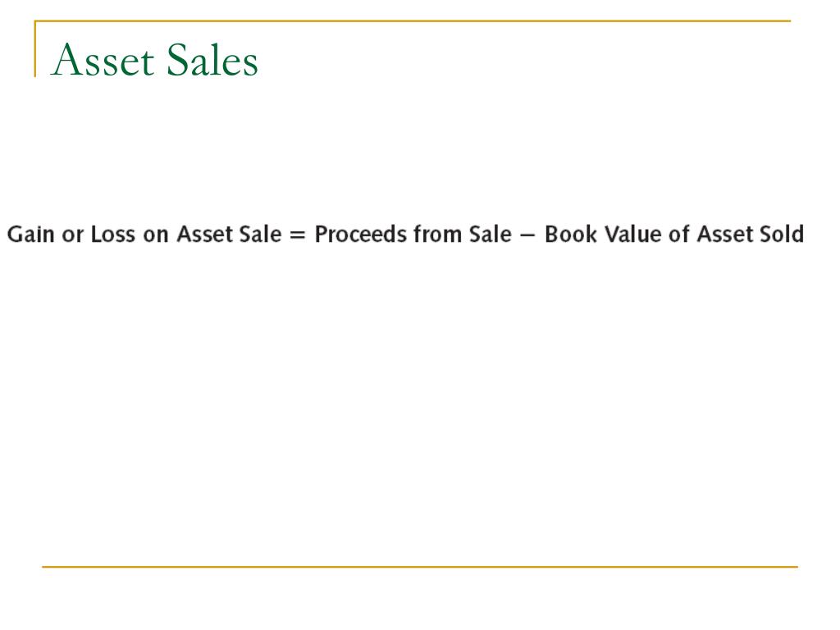Click the gold horizontal line at slide bottom
The width and height of the screenshot is (840, 630).
click(420, 566)
